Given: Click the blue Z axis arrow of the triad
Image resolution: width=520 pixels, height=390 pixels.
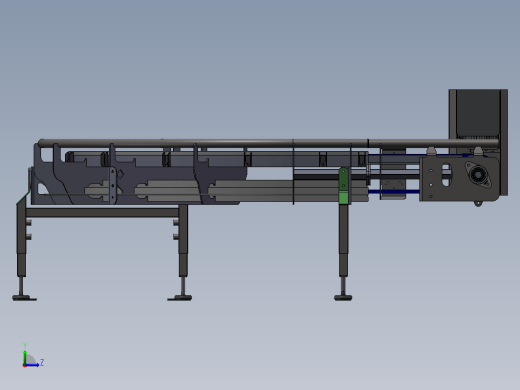Looking at the screenshot, I should coord(32,365).
